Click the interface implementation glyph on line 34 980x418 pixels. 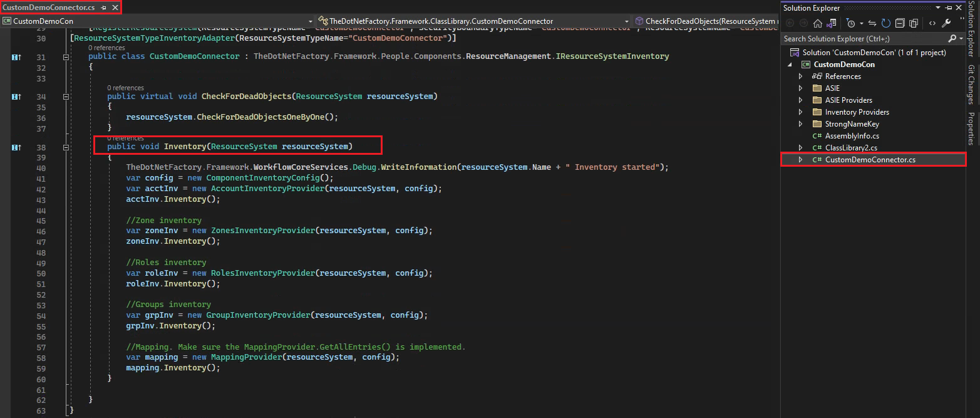16,97
